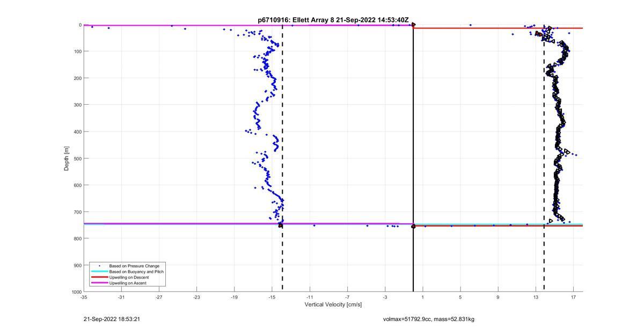Click the y-axis tick label '100'
The image size is (644, 328).
click(78, 52)
